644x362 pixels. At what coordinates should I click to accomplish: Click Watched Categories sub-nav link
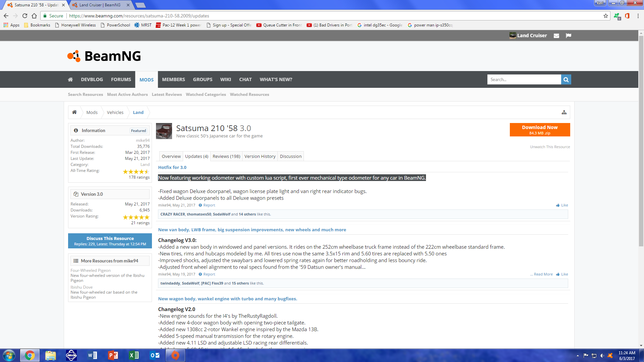tap(206, 95)
